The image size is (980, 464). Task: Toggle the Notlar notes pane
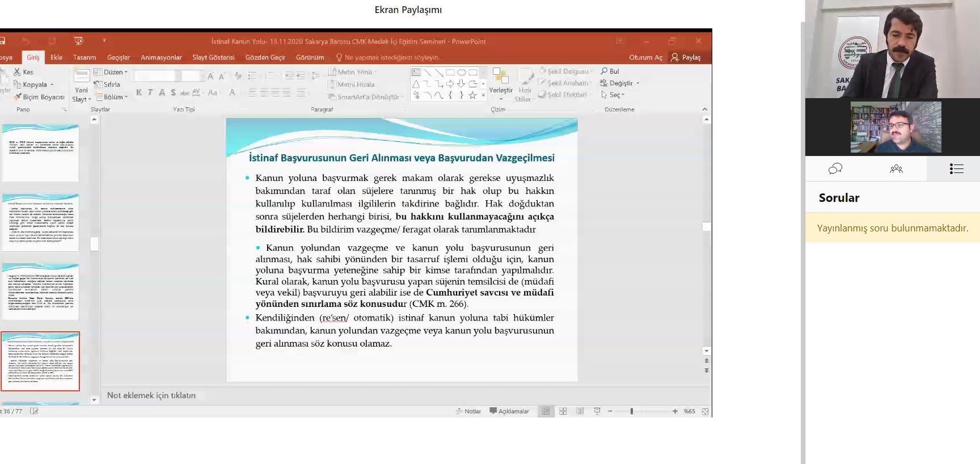[468, 411]
